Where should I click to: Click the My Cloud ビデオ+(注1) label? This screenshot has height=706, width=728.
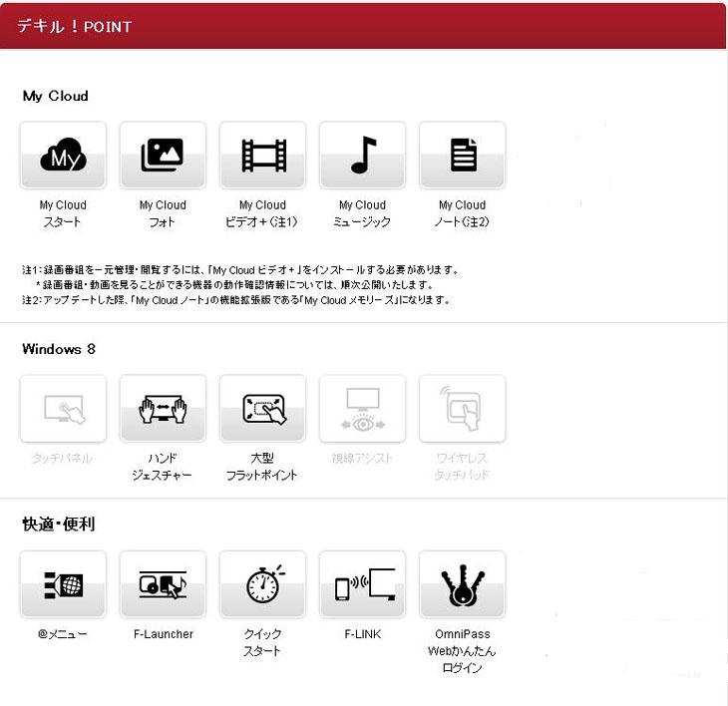point(262,213)
